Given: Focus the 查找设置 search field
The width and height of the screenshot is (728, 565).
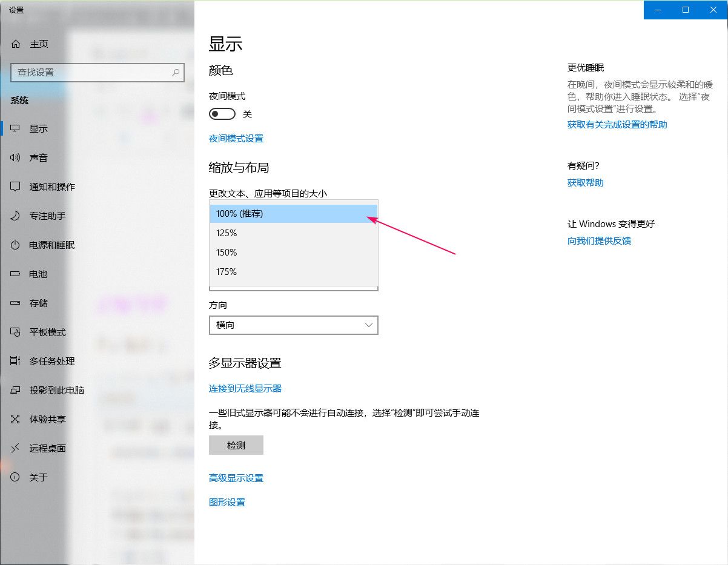Looking at the screenshot, I should coord(98,72).
